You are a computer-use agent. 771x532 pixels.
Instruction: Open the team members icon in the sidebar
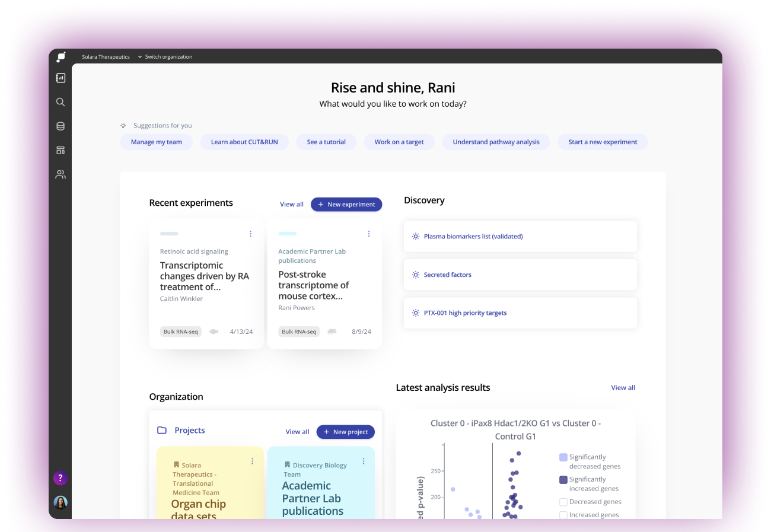[x=60, y=175]
